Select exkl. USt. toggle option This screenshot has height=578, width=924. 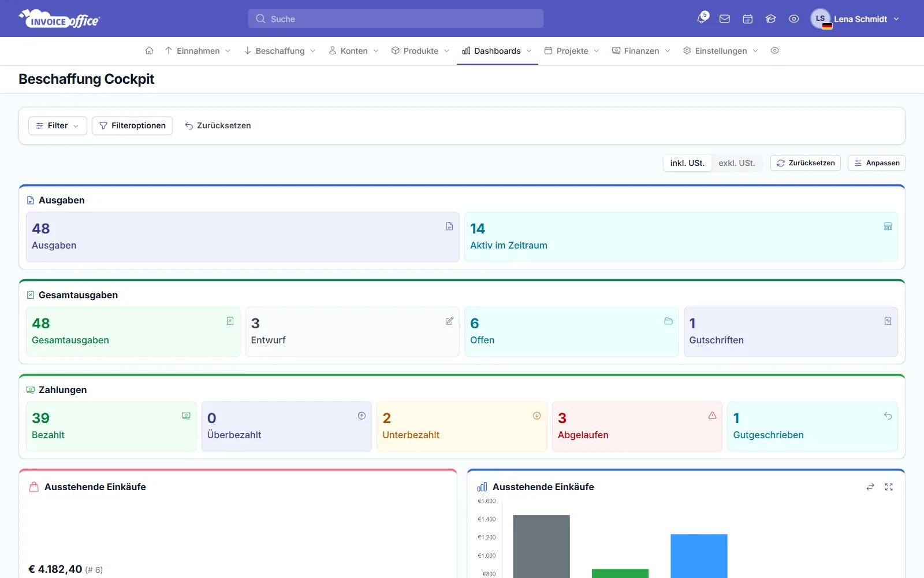click(737, 163)
